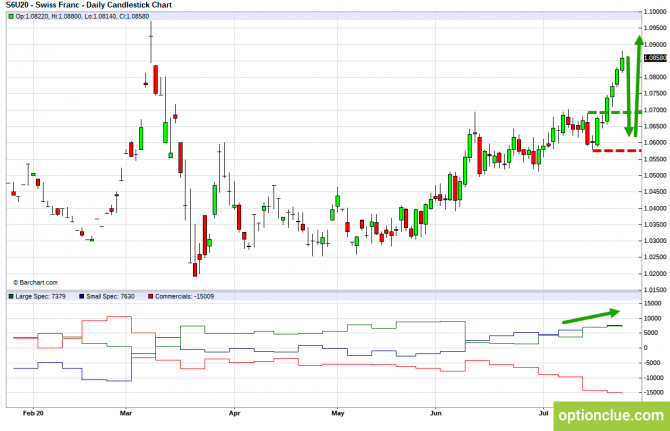The height and width of the screenshot is (431, 670).
Task: Click the 1.05500 price axis label
Action: coord(655,159)
